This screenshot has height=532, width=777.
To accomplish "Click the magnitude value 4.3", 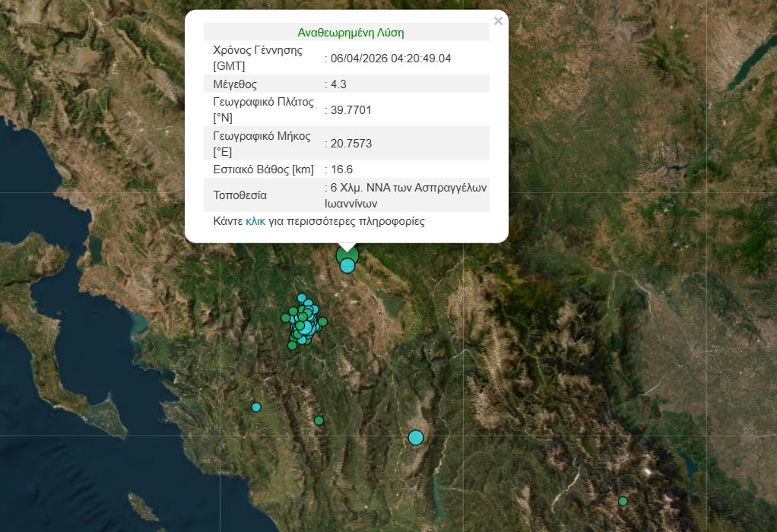I will [338, 84].
